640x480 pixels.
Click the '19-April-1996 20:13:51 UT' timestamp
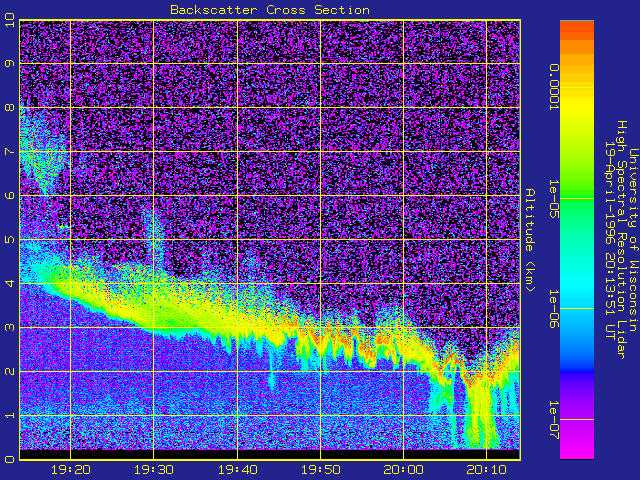pyautogui.click(x=609, y=240)
